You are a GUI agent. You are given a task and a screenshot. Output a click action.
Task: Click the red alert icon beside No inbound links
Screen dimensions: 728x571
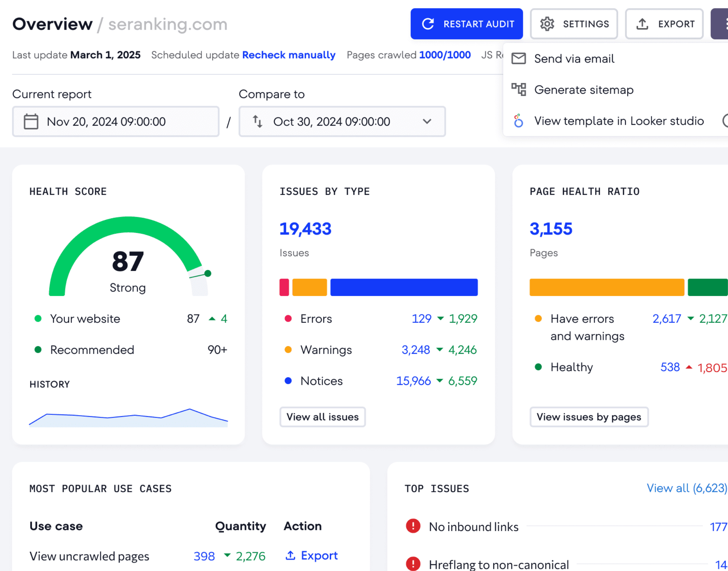coord(413,526)
